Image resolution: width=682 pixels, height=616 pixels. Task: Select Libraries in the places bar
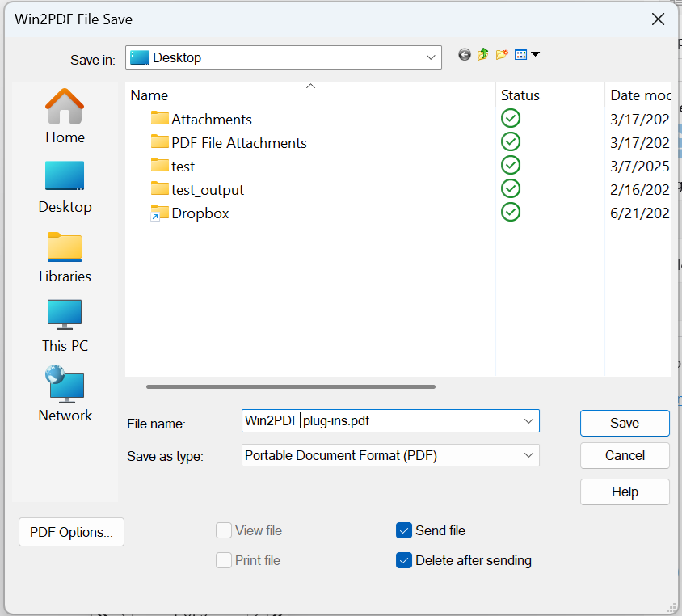point(65,257)
